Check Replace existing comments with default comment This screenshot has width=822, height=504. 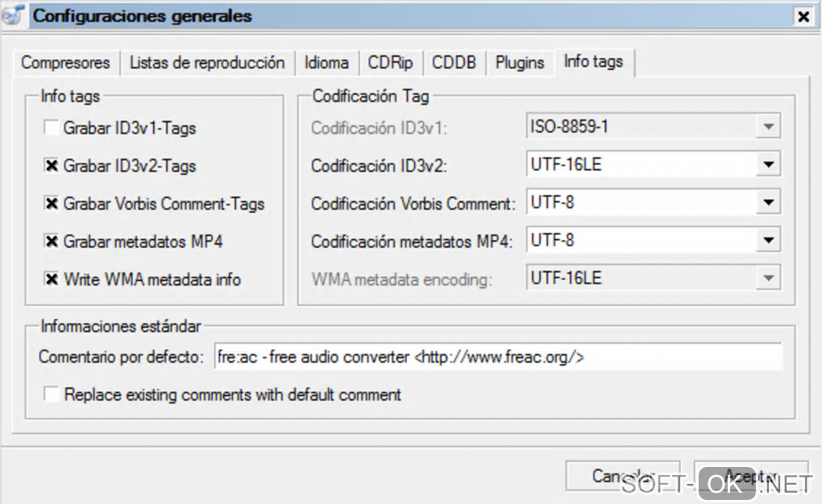pyautogui.click(x=52, y=395)
